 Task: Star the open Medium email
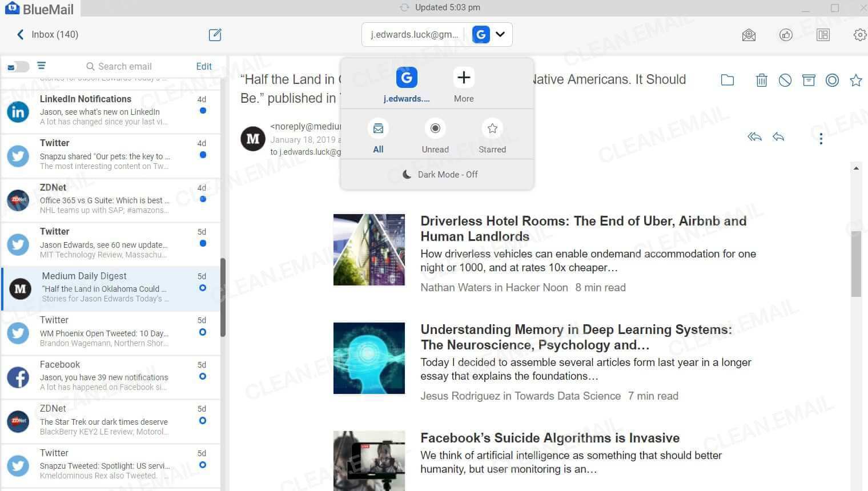[856, 80]
